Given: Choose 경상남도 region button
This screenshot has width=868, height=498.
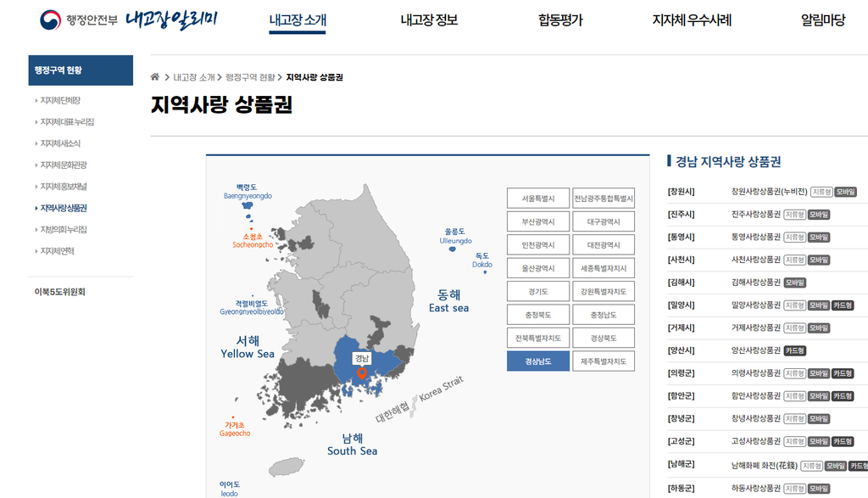Looking at the screenshot, I should coord(538,361).
